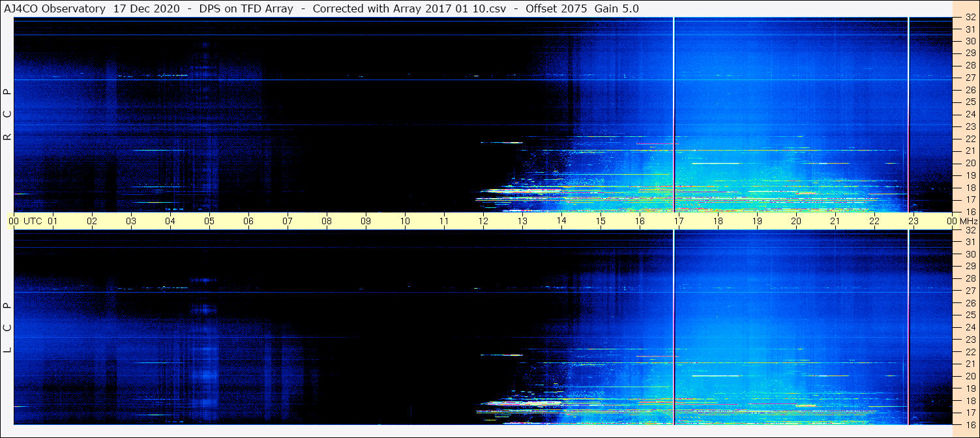Image resolution: width=980 pixels, height=438 pixels.
Task: Click the Gain 5.0 text in header
Action: pyautogui.click(x=617, y=8)
